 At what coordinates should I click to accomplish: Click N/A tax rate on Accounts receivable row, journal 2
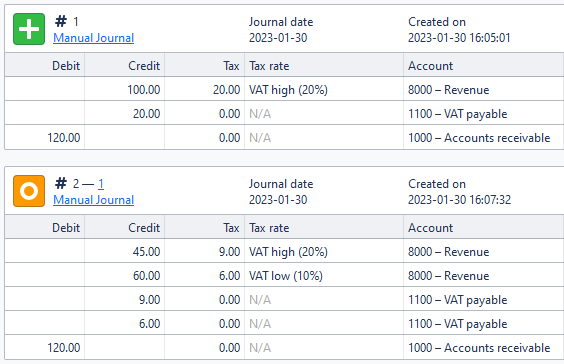tap(260, 348)
